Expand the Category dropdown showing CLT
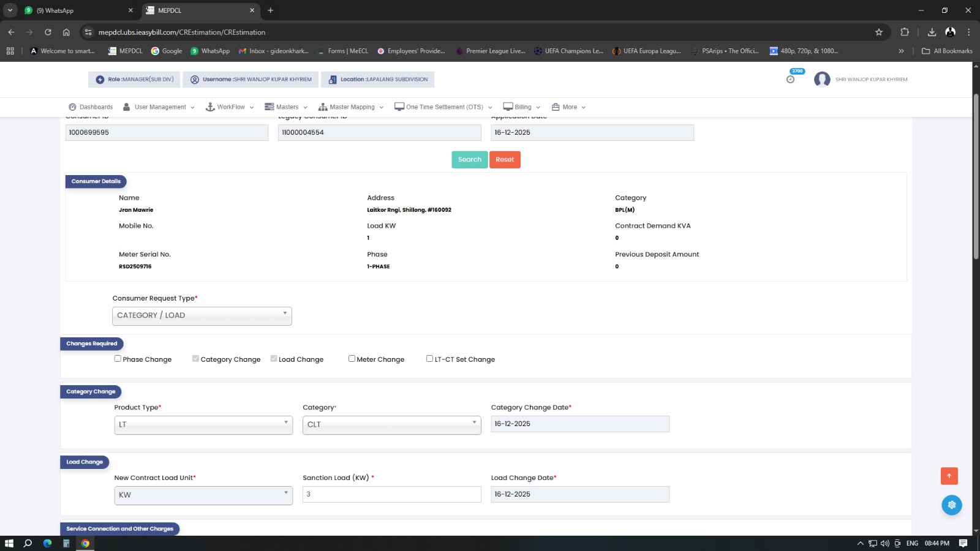The image size is (980, 551). tap(391, 425)
